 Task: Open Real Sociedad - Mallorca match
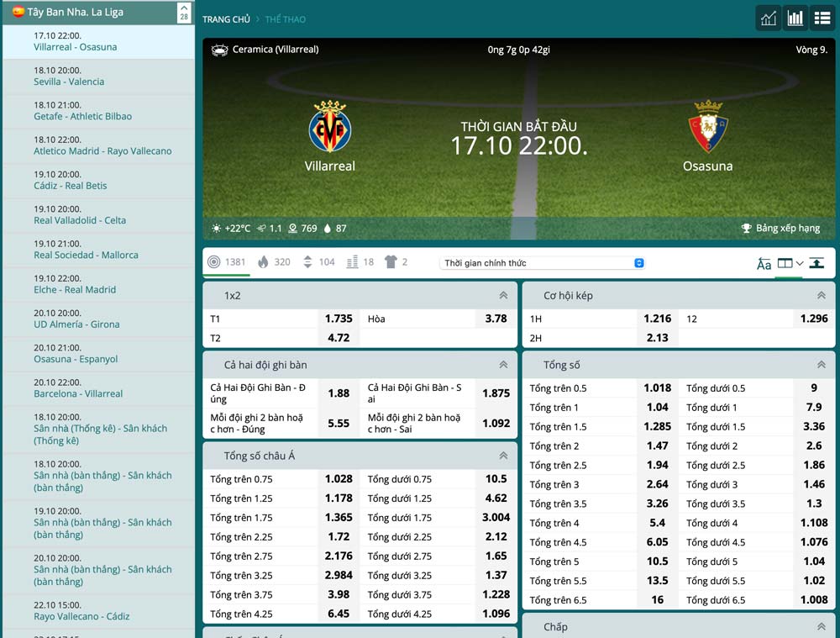(98, 250)
